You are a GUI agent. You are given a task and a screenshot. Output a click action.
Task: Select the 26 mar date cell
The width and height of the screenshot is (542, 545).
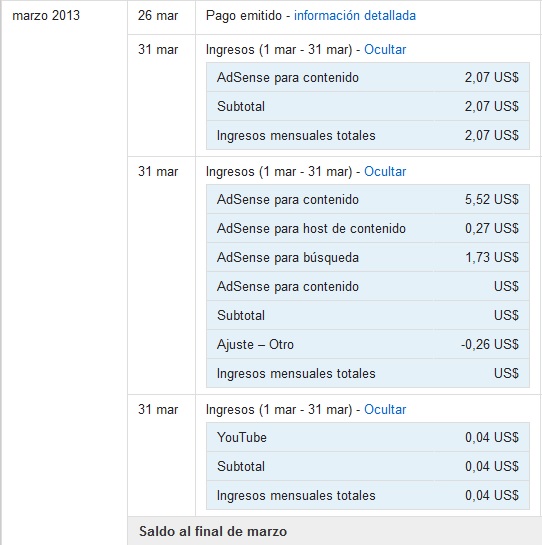tap(158, 16)
